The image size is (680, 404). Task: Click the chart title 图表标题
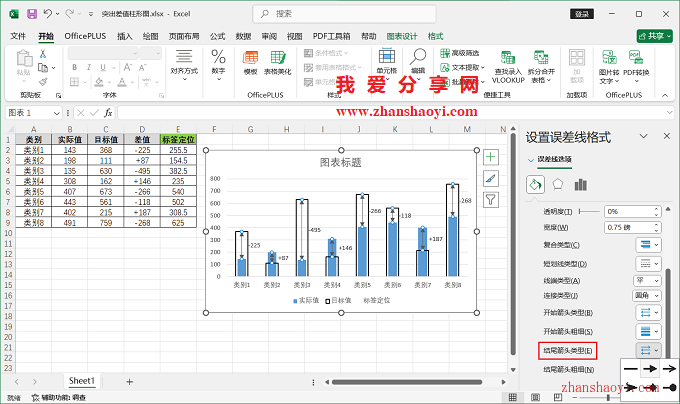tap(341, 163)
